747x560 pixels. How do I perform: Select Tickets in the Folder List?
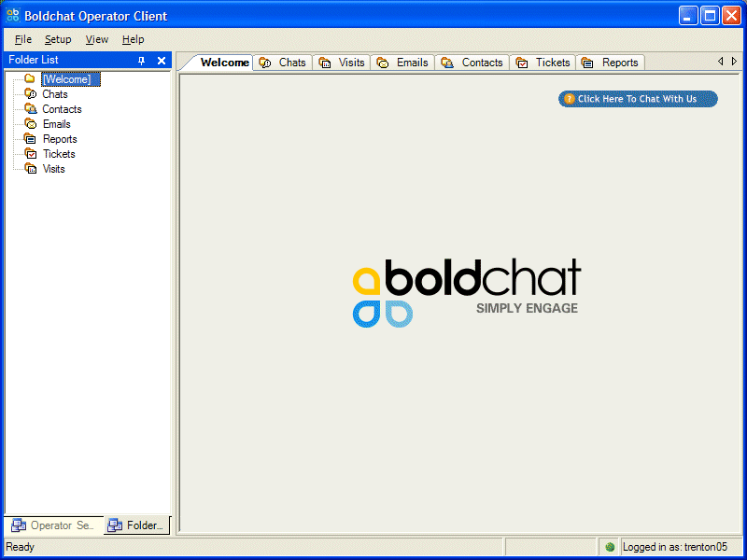pos(59,154)
